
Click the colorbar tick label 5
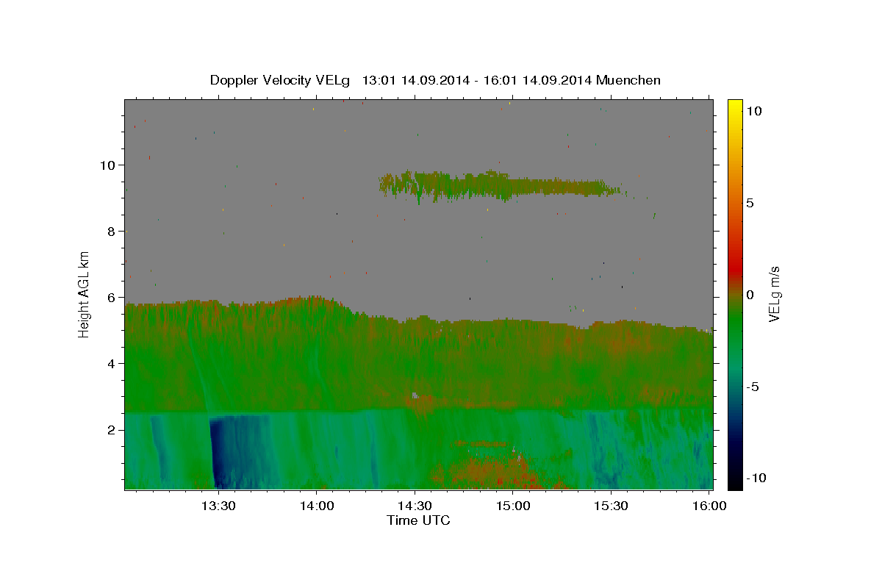pos(750,203)
